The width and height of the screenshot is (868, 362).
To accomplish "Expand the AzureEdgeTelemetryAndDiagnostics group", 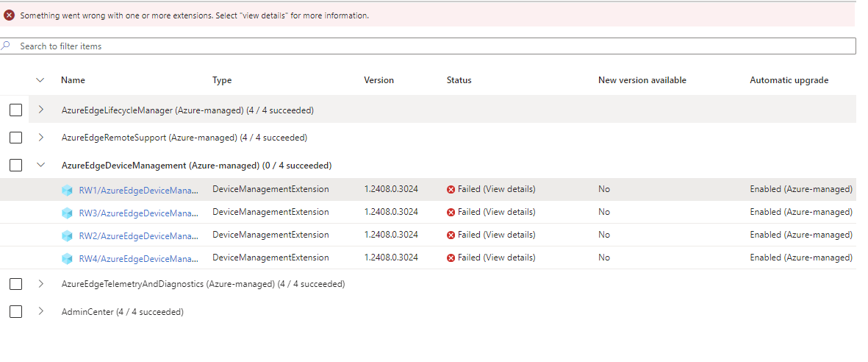I will tap(40, 283).
